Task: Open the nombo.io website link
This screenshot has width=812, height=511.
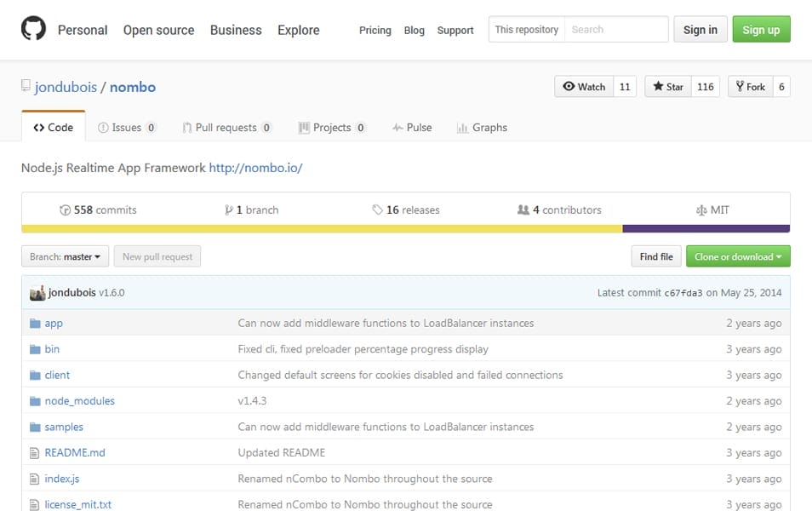Action: [255, 168]
